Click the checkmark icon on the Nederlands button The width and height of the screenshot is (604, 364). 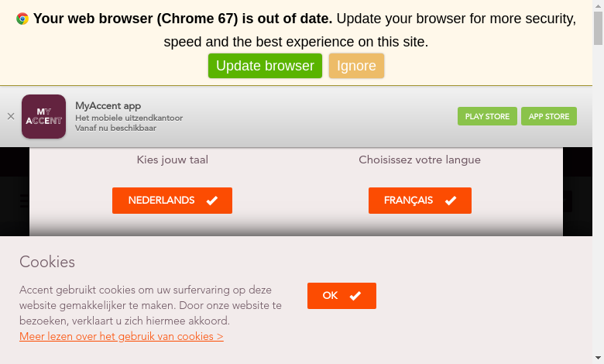point(211,201)
